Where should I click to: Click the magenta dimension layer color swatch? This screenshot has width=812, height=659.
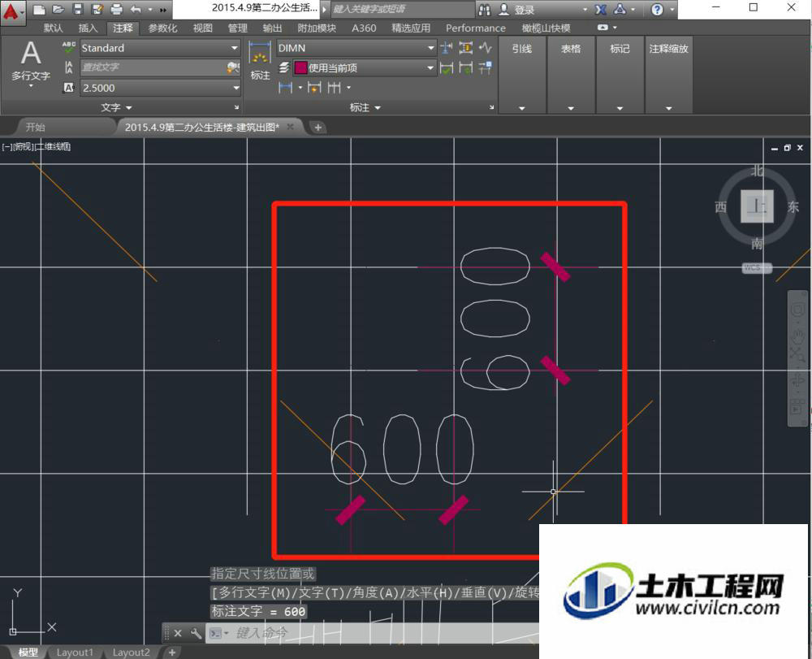[300, 68]
